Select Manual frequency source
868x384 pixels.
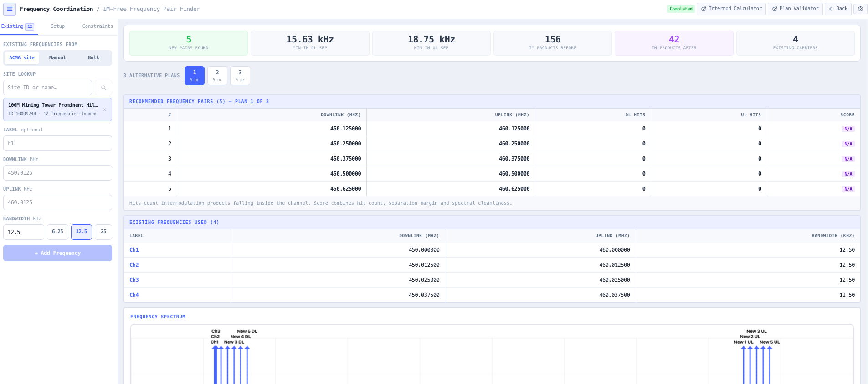tap(57, 58)
